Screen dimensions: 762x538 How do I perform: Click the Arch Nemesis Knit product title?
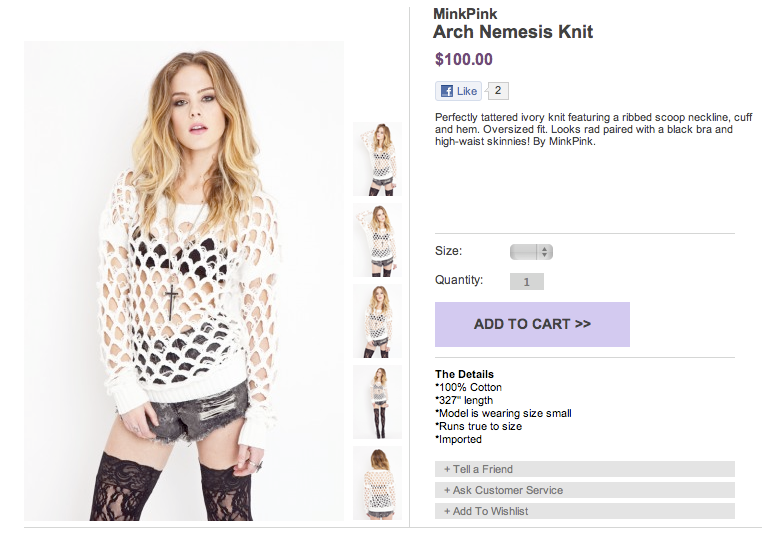[513, 32]
